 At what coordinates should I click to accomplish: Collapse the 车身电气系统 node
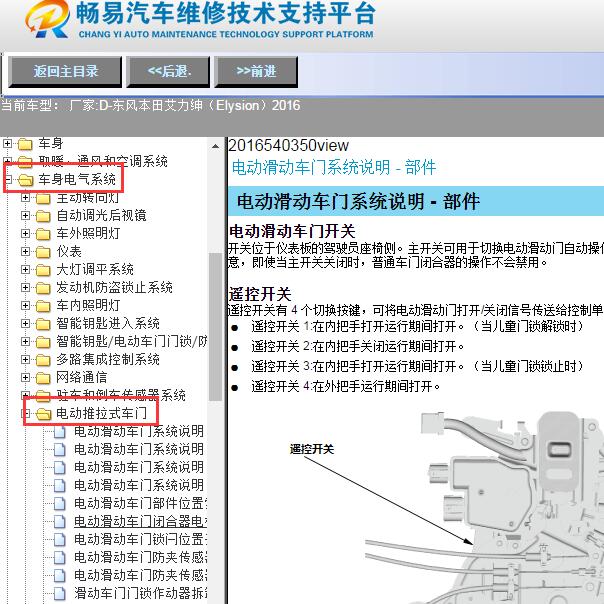tap(7, 180)
